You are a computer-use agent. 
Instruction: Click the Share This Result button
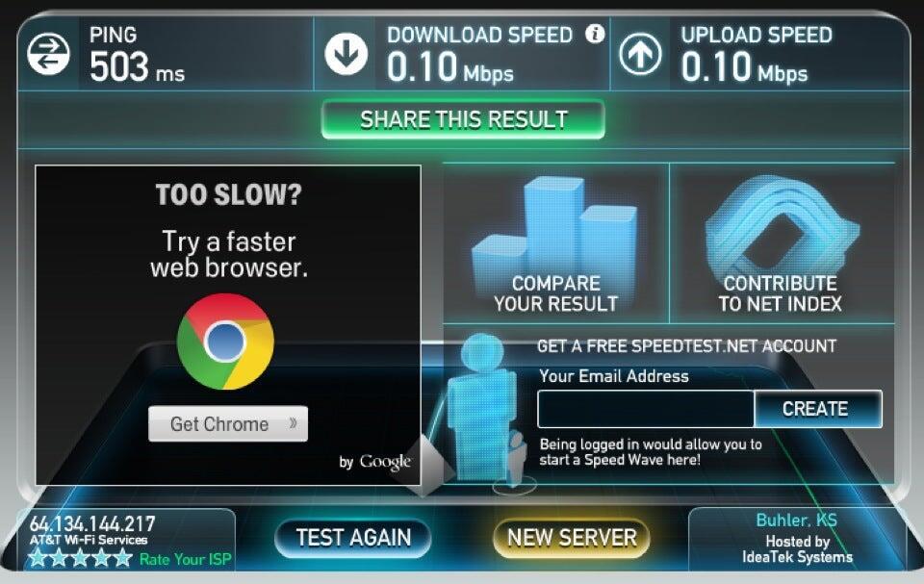coord(463,119)
